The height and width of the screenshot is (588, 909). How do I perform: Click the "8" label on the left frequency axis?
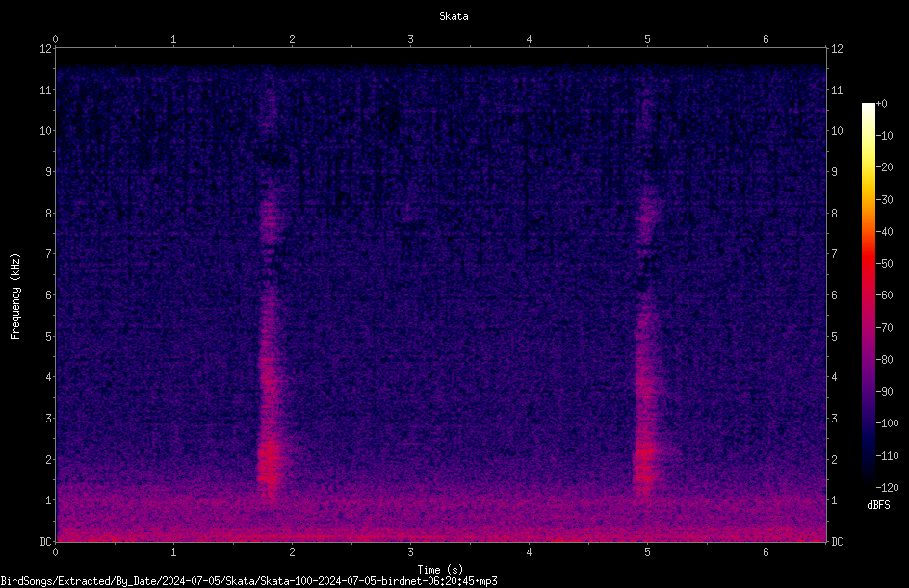coord(49,214)
